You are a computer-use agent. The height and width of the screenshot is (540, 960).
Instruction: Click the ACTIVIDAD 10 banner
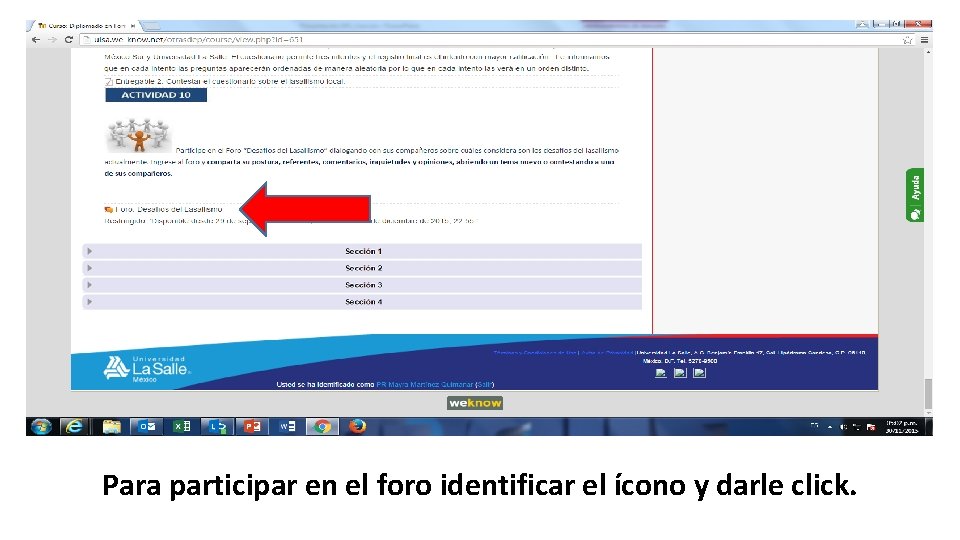click(156, 95)
